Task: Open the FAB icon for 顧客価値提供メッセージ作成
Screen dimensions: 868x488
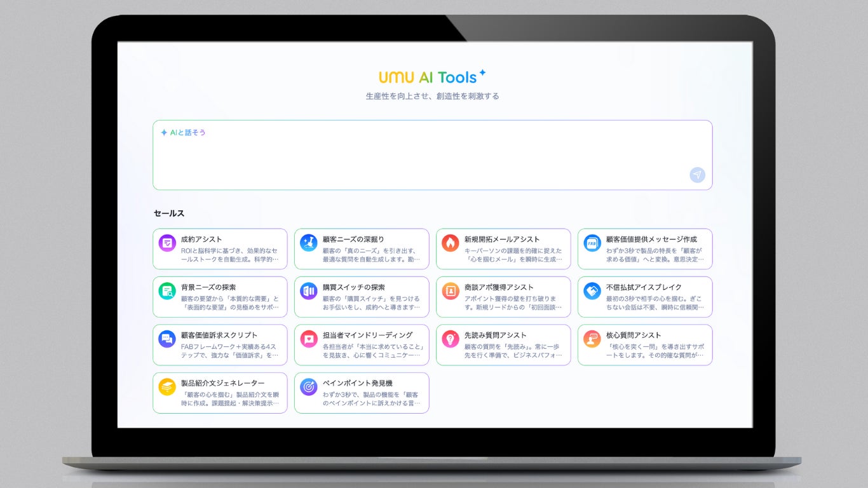Action: 592,243
